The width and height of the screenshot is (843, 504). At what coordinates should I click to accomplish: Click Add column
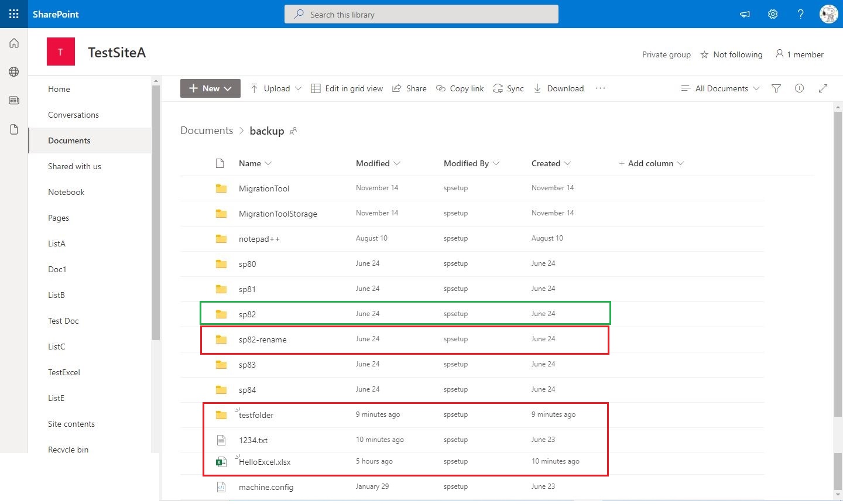pos(651,163)
